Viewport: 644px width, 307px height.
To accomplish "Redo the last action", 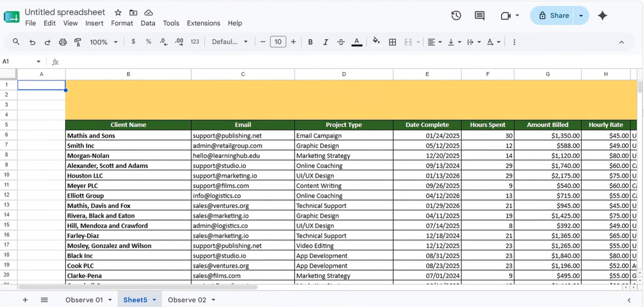I will point(47,42).
